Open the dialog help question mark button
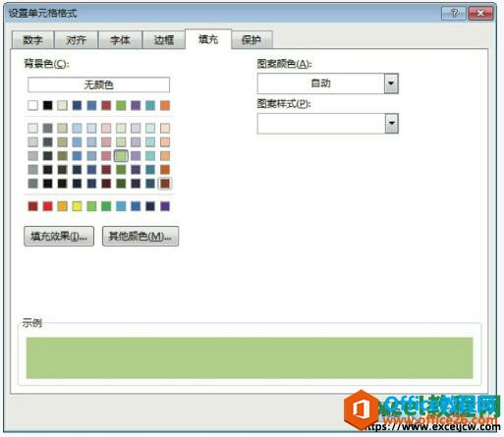 (454, 14)
